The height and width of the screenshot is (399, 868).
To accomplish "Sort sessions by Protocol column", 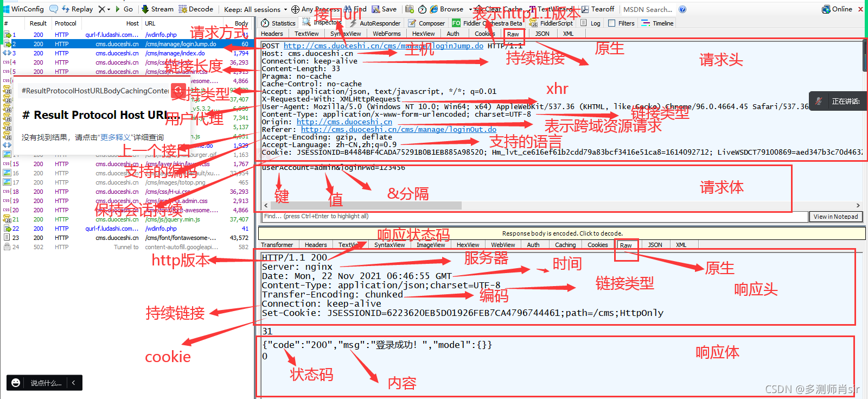I will click(66, 23).
